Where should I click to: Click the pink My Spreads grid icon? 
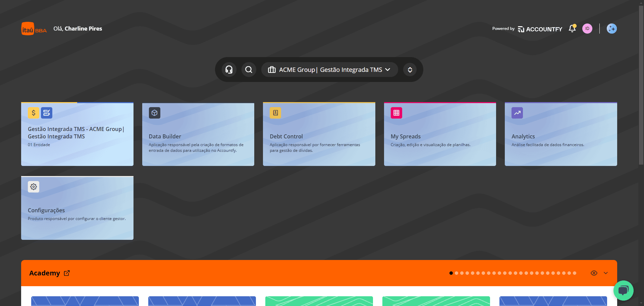point(396,113)
